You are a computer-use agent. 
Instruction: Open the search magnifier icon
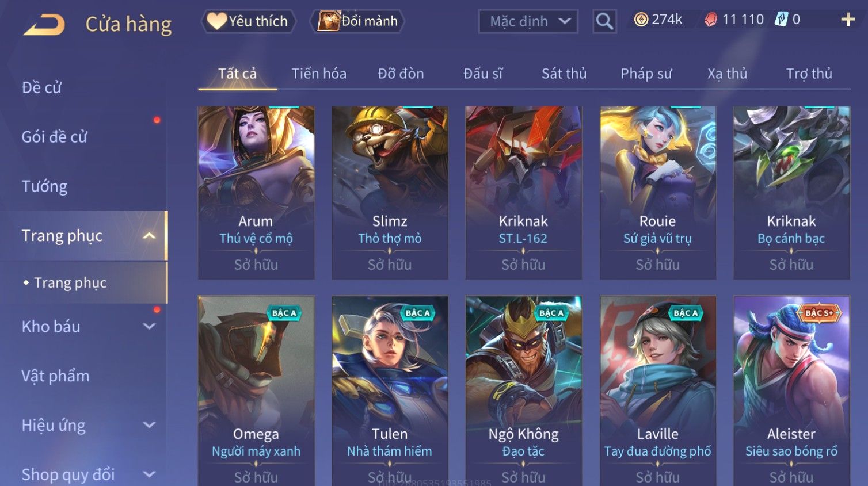[x=604, y=21]
